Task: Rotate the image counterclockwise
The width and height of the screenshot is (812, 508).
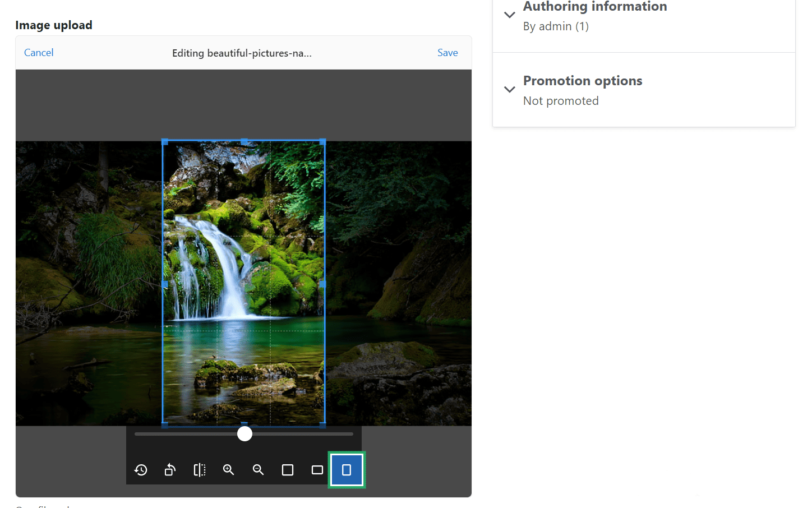Action: [x=170, y=470]
